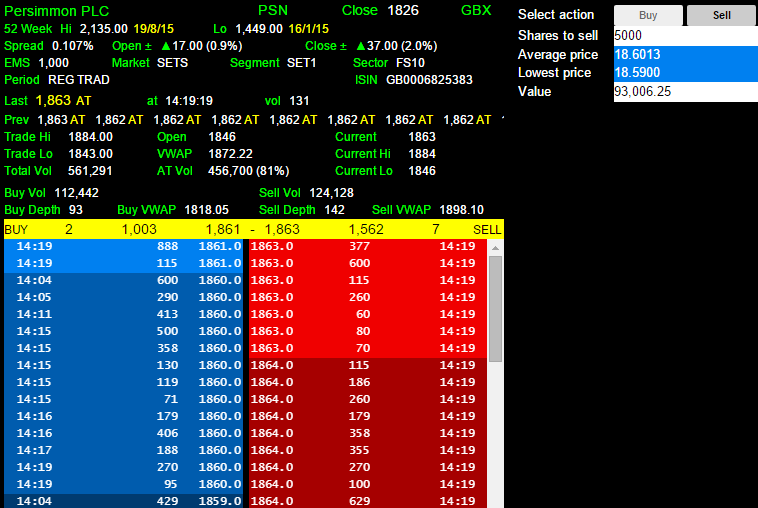The width and height of the screenshot is (758, 508).
Task: Click the ISIN code GB0006825383
Action: click(x=429, y=80)
